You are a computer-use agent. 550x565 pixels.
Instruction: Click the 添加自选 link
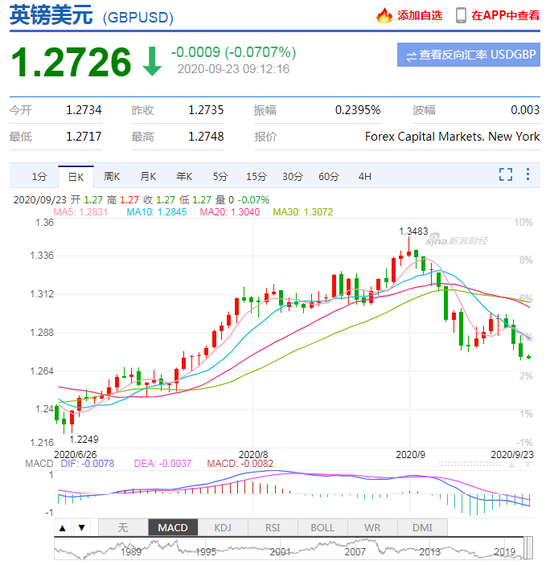click(420, 15)
